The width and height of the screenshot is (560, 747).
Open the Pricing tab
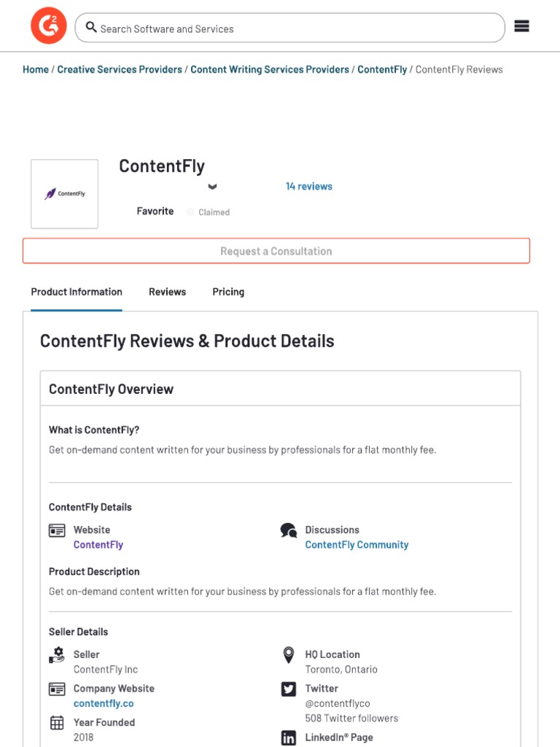coord(228,292)
